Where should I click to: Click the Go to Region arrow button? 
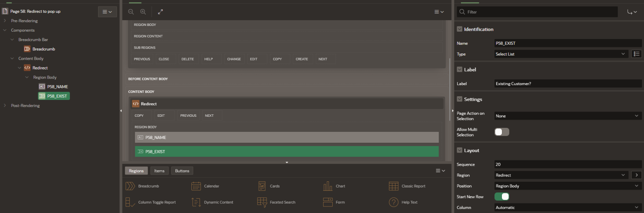pyautogui.click(x=636, y=175)
